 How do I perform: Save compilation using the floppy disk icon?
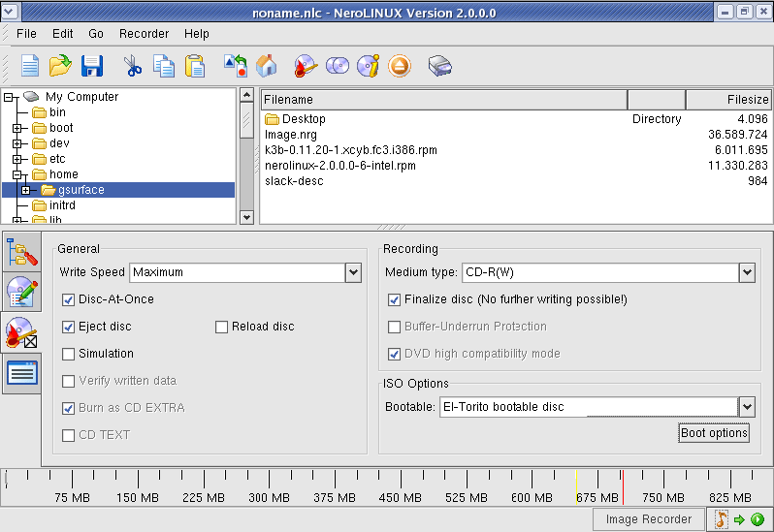click(x=92, y=66)
